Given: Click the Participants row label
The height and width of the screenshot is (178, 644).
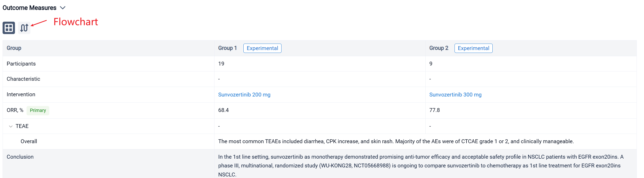Looking at the screenshot, I should [x=21, y=64].
